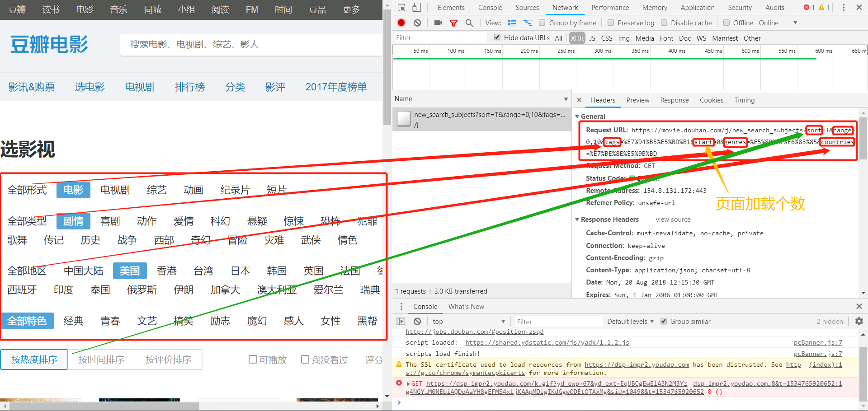Sort by 按时间排序
The height and width of the screenshot is (411, 868).
101,360
